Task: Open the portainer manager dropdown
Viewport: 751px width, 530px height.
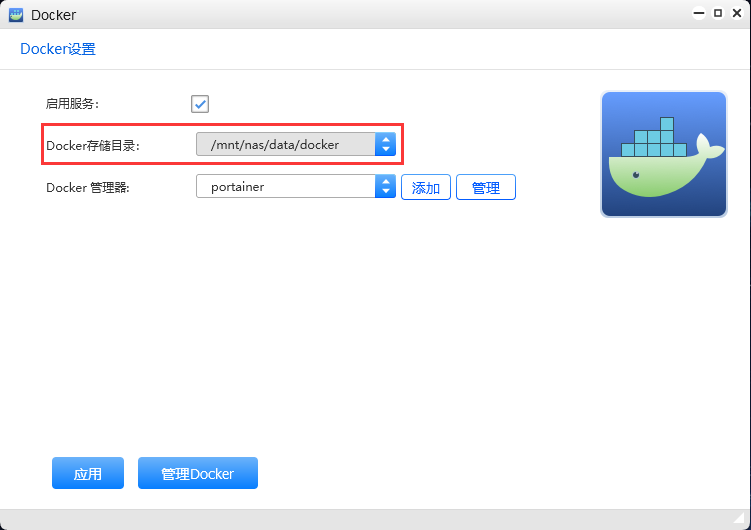Action: tap(296, 186)
